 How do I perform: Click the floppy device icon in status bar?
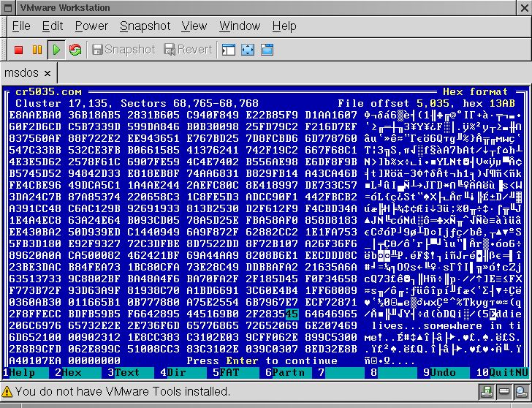[x=487, y=392]
